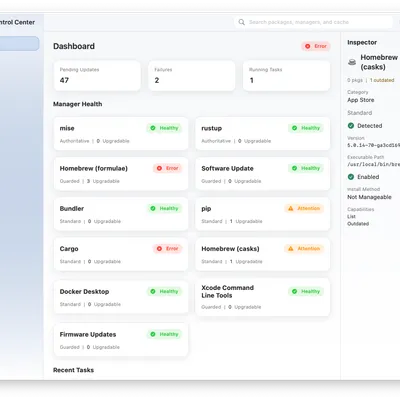Image resolution: width=400 pixels, height=400 pixels.
Task: Select the Homebrew (casks) dashboard card
Action: click(263, 254)
